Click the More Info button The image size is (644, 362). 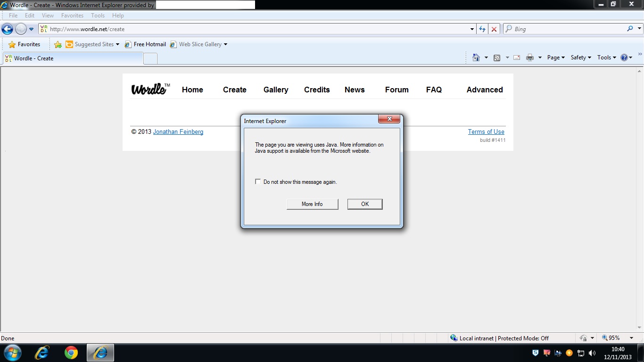(312, 204)
